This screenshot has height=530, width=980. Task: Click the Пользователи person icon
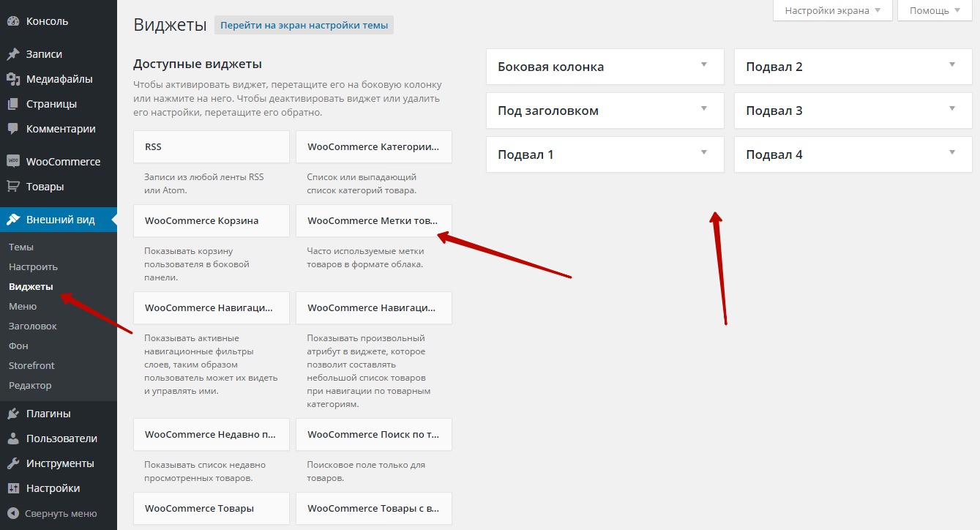13,438
